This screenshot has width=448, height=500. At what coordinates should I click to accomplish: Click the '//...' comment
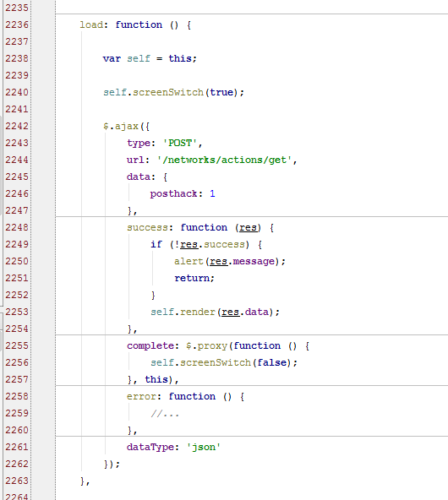pos(165,414)
